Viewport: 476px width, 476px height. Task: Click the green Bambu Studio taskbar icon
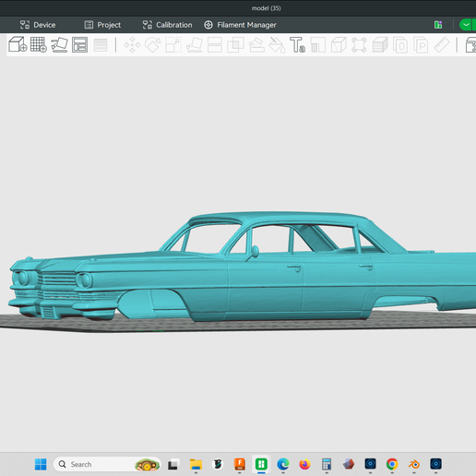(x=261, y=464)
